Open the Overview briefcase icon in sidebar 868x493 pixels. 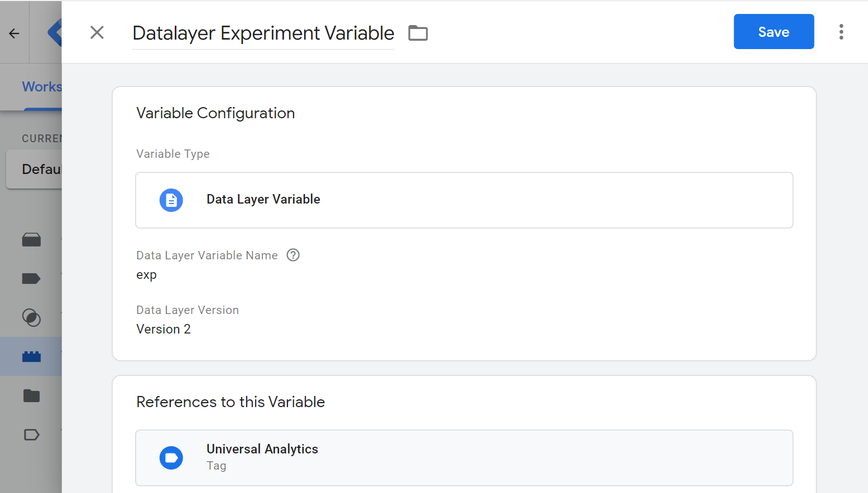31,240
